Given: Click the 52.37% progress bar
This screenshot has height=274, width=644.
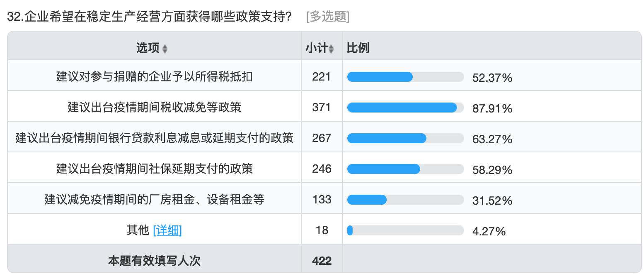Looking at the screenshot, I should [x=405, y=77].
